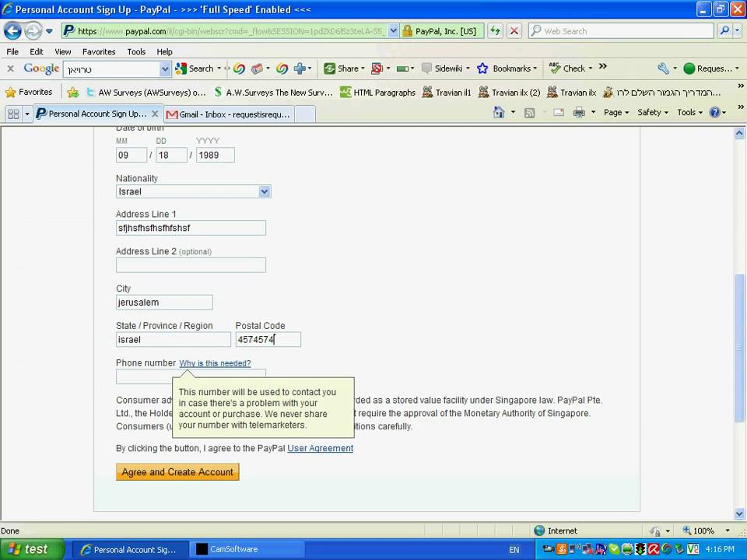747x560 pixels.
Task: Open the Edit menu
Action: pyautogui.click(x=37, y=51)
